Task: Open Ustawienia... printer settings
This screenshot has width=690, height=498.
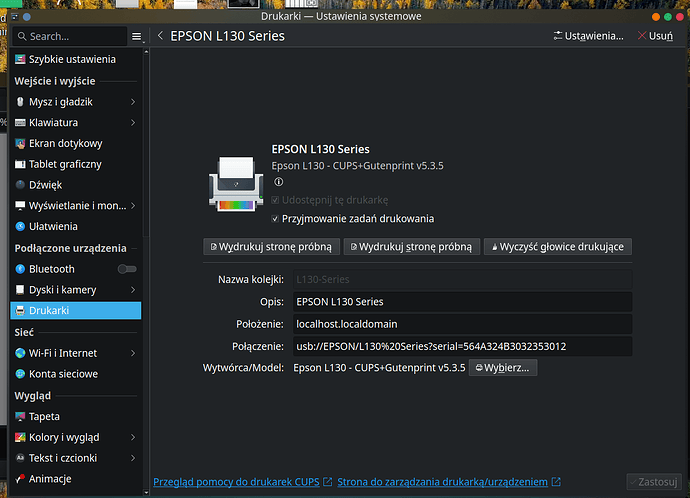Action: coord(588,36)
